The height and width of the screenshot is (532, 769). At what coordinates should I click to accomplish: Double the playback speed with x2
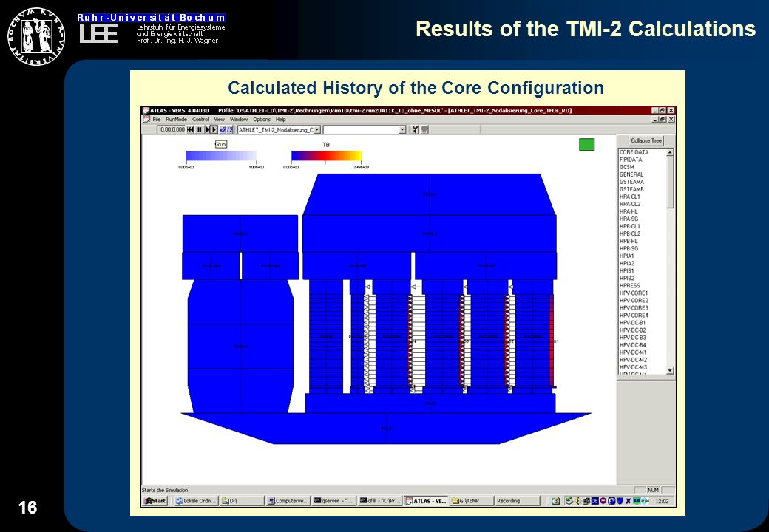tap(223, 129)
